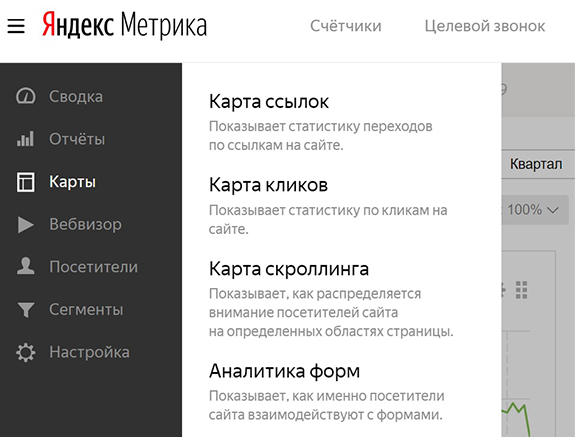Click the Сводка dashboard gauge icon

pos(26,96)
